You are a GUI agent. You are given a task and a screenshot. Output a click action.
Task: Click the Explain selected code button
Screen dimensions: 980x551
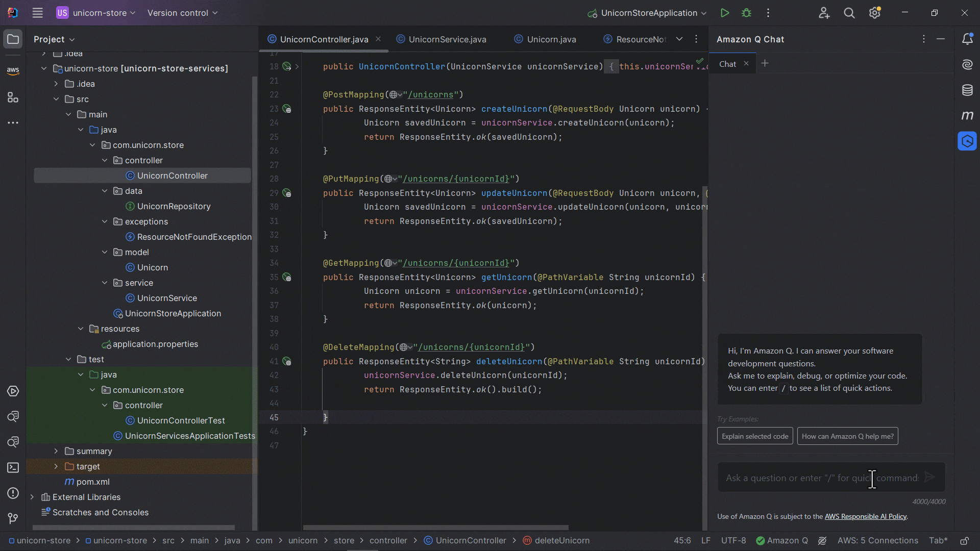(x=755, y=436)
